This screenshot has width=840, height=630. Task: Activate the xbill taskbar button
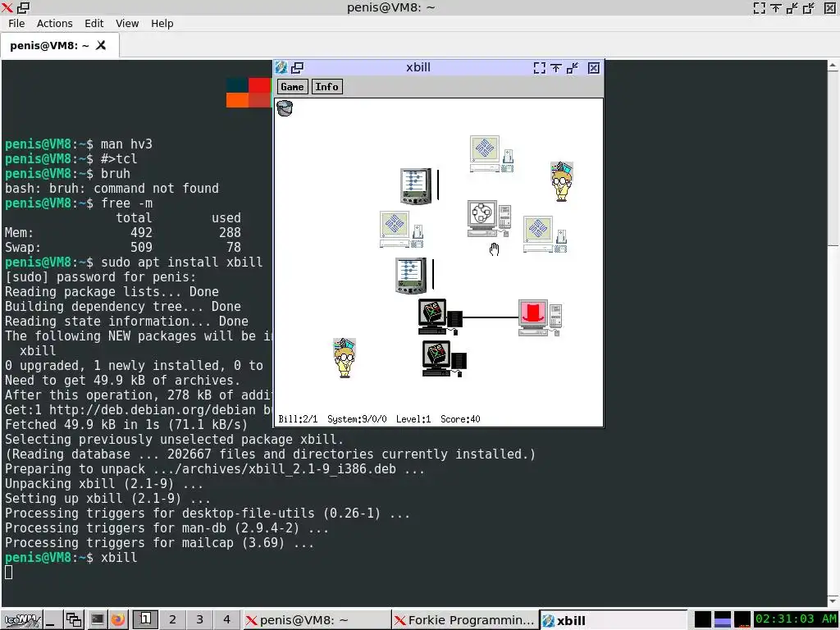tap(613, 620)
